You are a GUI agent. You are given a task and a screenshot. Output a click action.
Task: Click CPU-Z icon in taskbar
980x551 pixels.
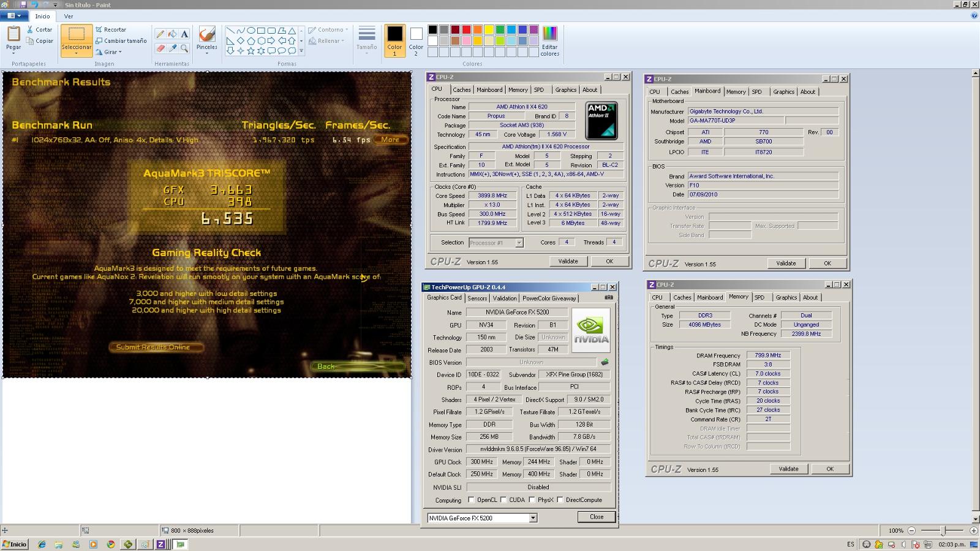160,544
